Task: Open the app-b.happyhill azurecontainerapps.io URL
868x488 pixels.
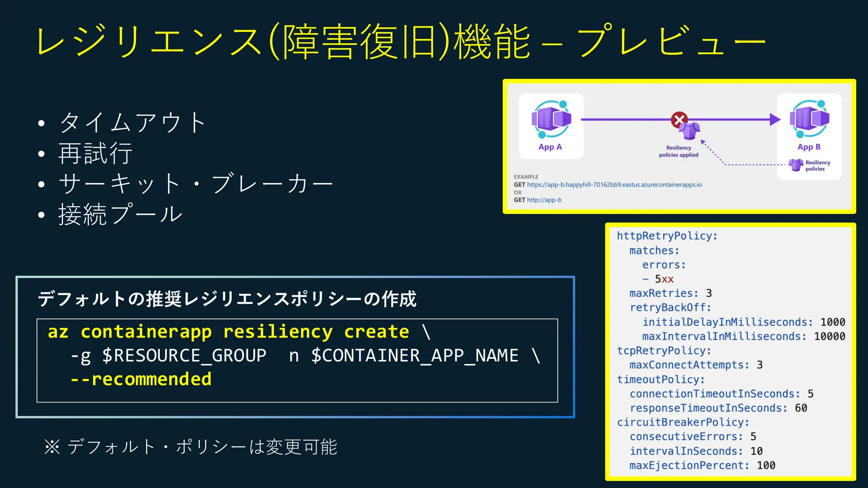Action: (x=614, y=185)
